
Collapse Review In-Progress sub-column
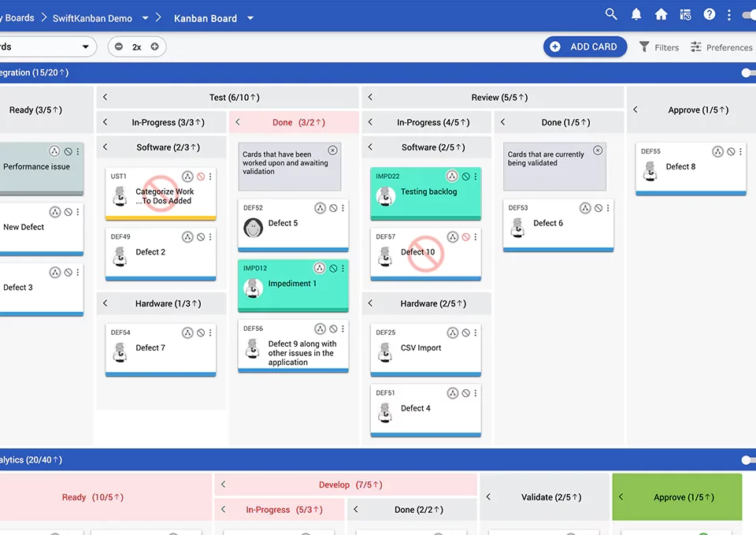[370, 122]
